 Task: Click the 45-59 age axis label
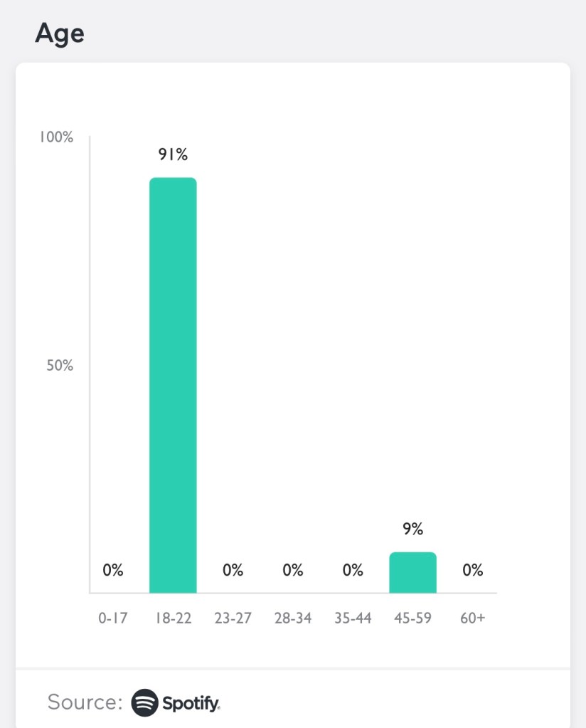click(x=412, y=618)
